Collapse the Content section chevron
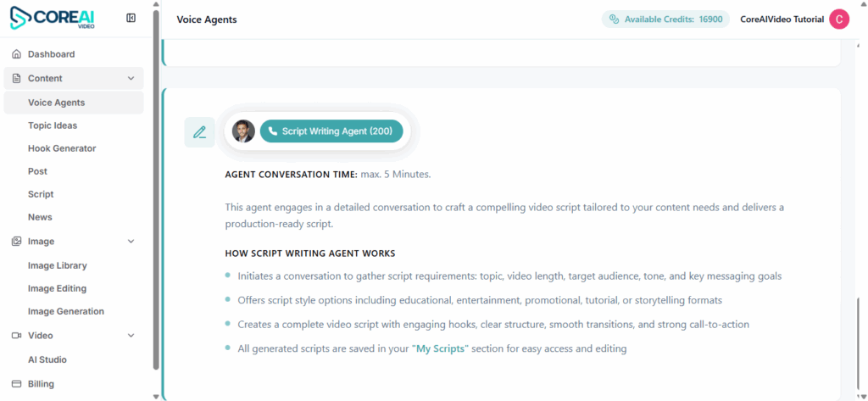The width and height of the screenshot is (868, 401). coord(131,79)
